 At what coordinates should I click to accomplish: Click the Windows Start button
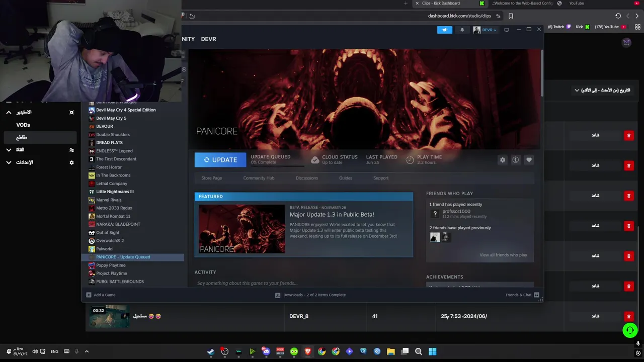point(432,352)
